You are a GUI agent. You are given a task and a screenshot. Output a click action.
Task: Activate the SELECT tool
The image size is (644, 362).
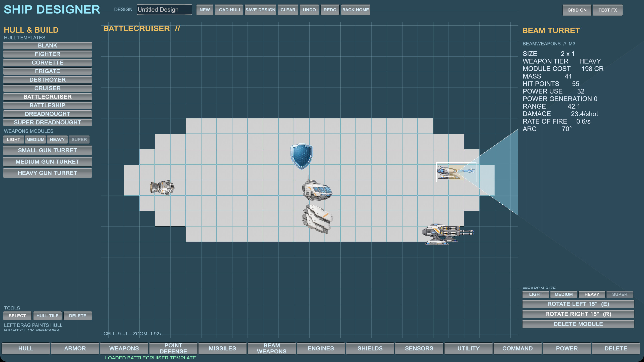tap(17, 316)
